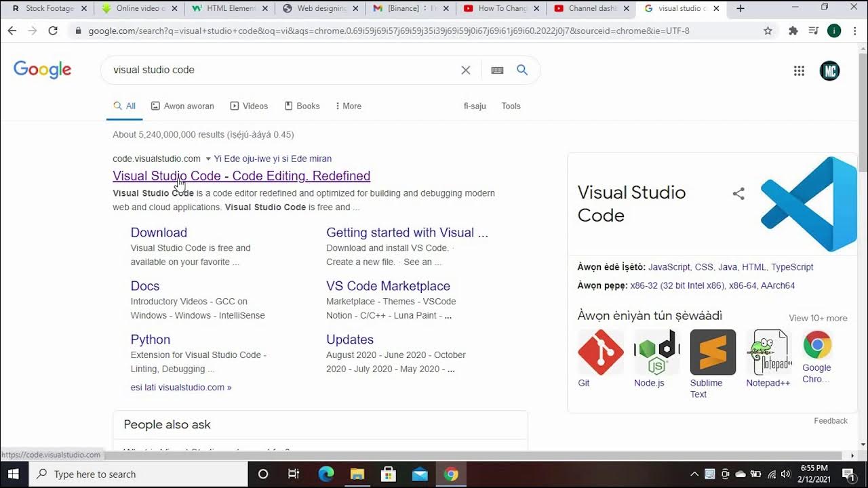Open the Sublime Text related thumbnail
Viewport: 868px width, 488px height.
point(713,352)
